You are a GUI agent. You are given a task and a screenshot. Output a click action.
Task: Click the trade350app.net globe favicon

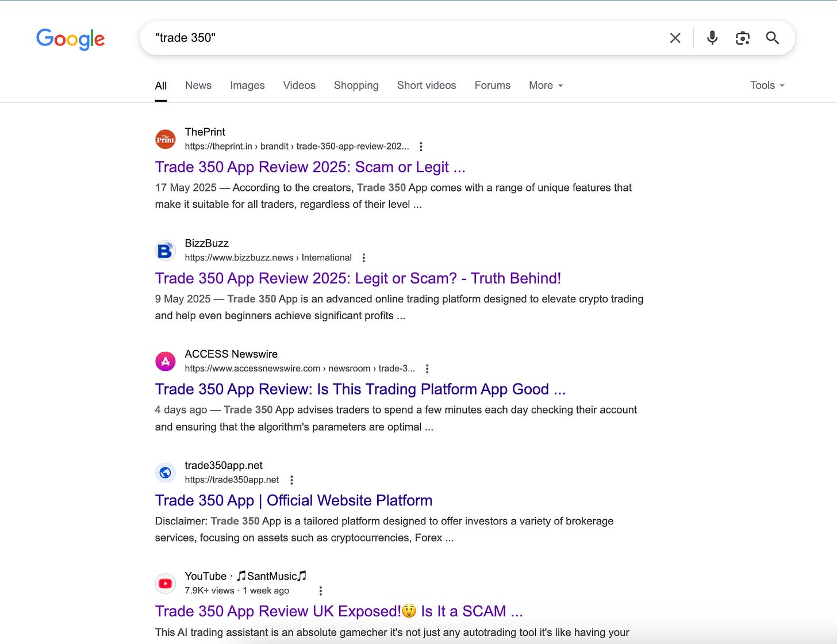[x=166, y=473]
